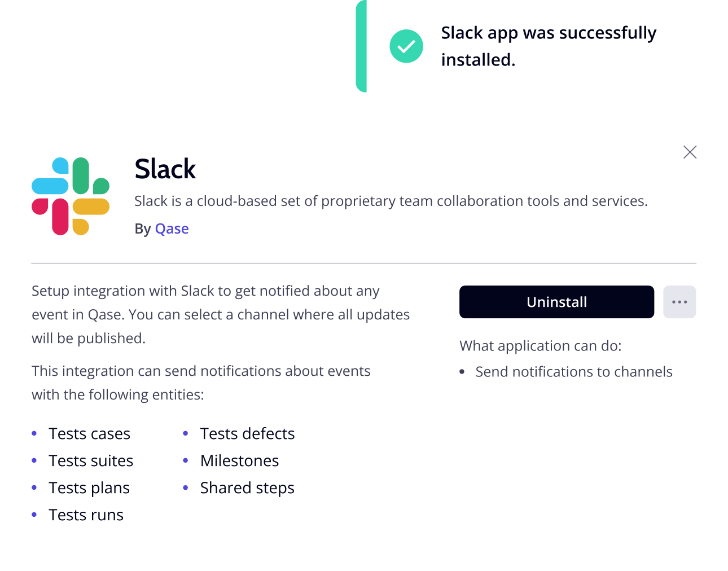The image size is (728, 571).
Task: Click the Send notifications to channels entry
Action: (x=574, y=371)
